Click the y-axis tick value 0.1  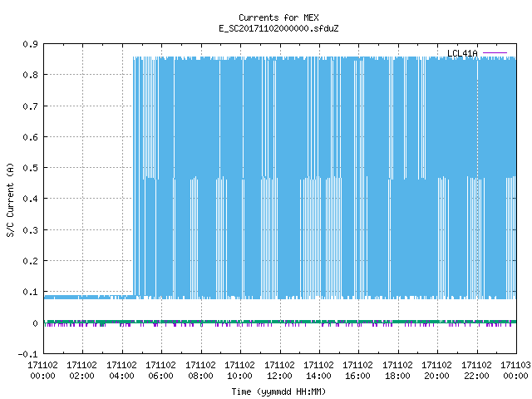[30, 292]
